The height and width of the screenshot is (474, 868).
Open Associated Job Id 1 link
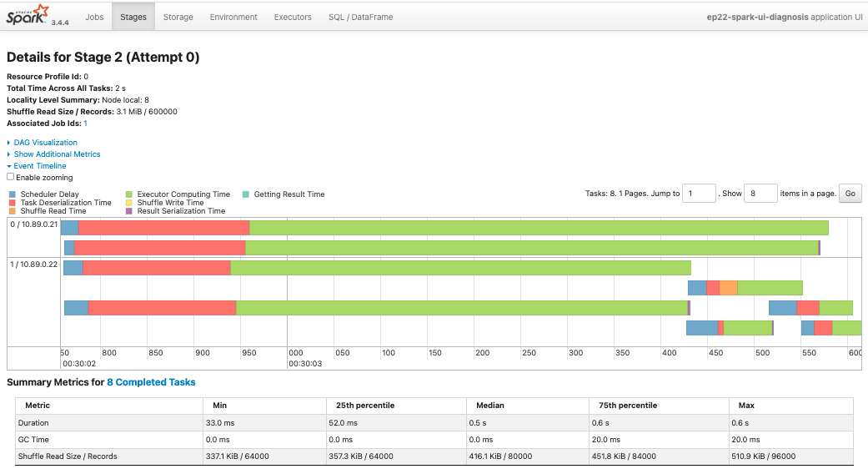(x=85, y=124)
